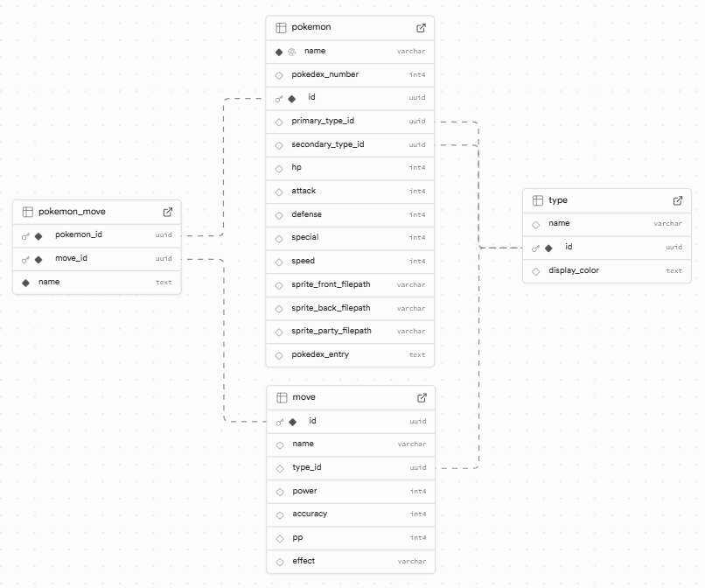Open the move table external-link icon
Viewport: 705px width, 588px height.
coord(422,397)
